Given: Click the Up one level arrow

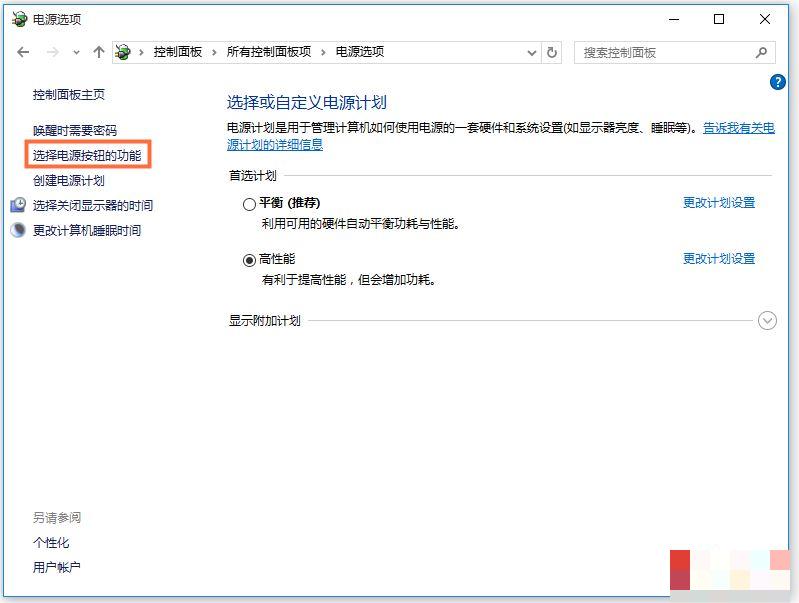Looking at the screenshot, I should click(98, 52).
